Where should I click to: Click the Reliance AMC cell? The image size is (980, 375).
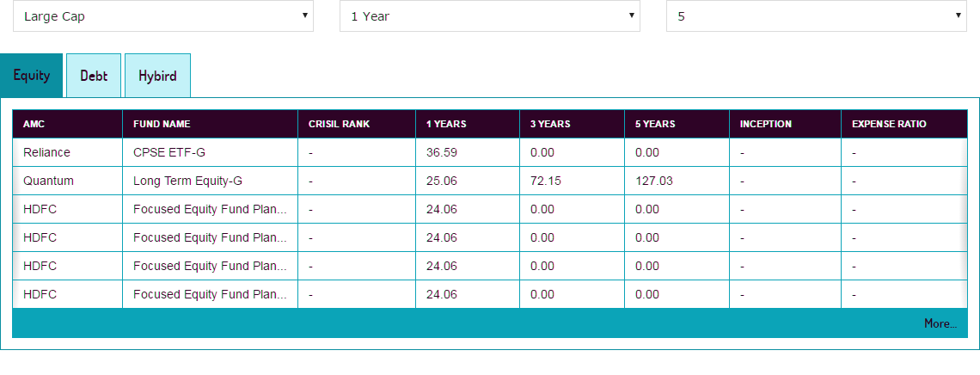pos(47,152)
